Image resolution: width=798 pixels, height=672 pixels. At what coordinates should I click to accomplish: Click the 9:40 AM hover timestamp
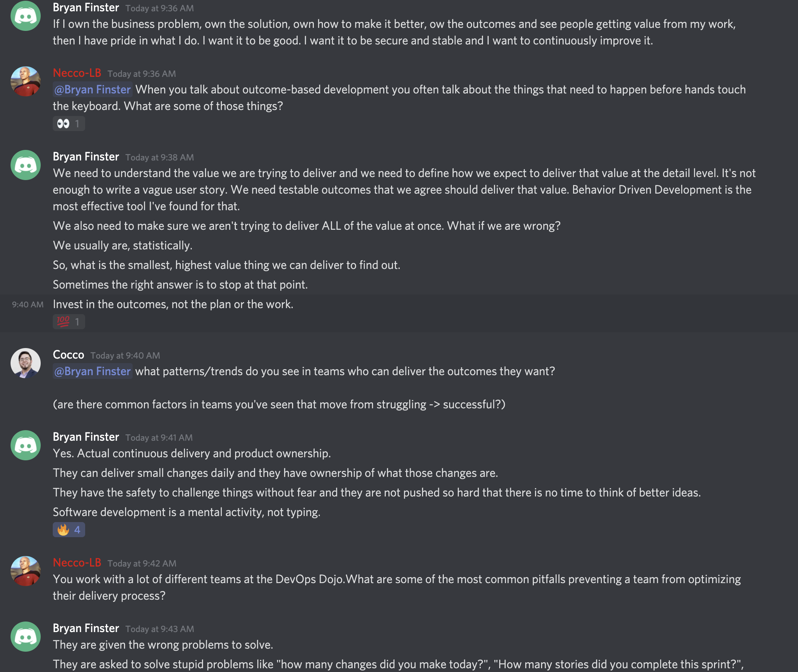[28, 305]
